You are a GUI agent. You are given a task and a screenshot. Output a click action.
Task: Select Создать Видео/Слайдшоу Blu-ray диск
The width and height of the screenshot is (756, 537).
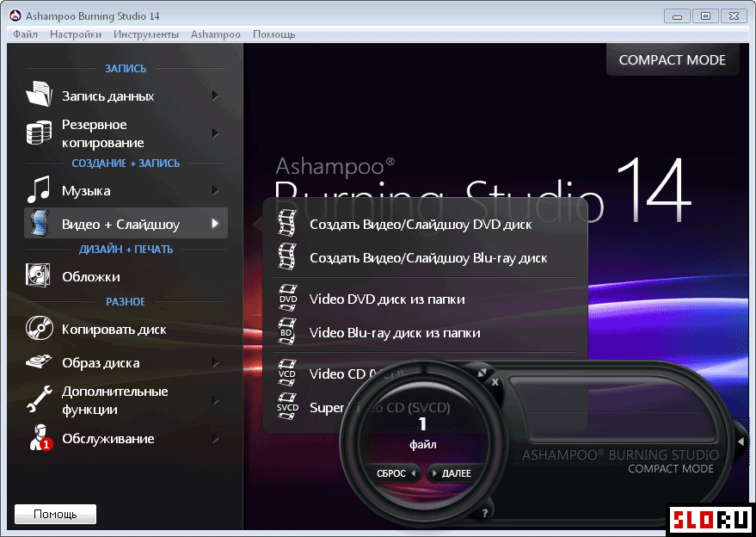[x=428, y=258]
